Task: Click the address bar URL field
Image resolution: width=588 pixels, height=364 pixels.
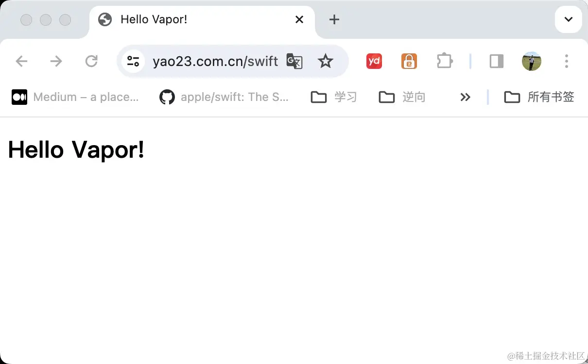Action: point(215,61)
